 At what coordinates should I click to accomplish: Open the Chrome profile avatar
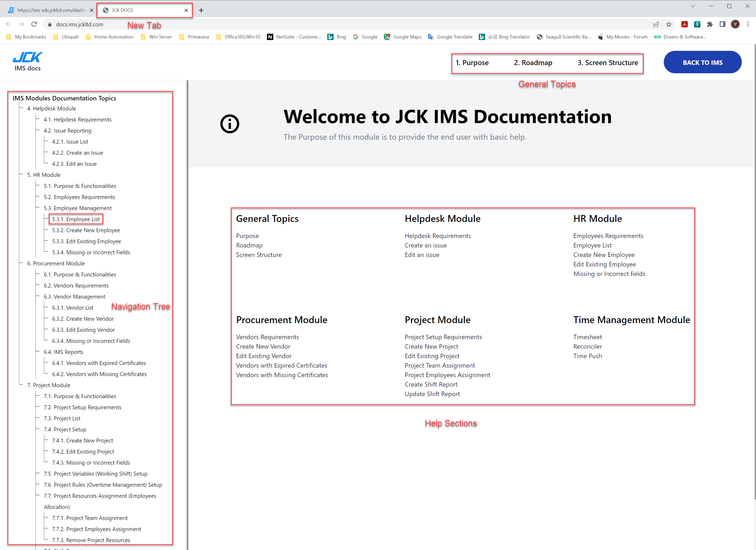[x=735, y=24]
